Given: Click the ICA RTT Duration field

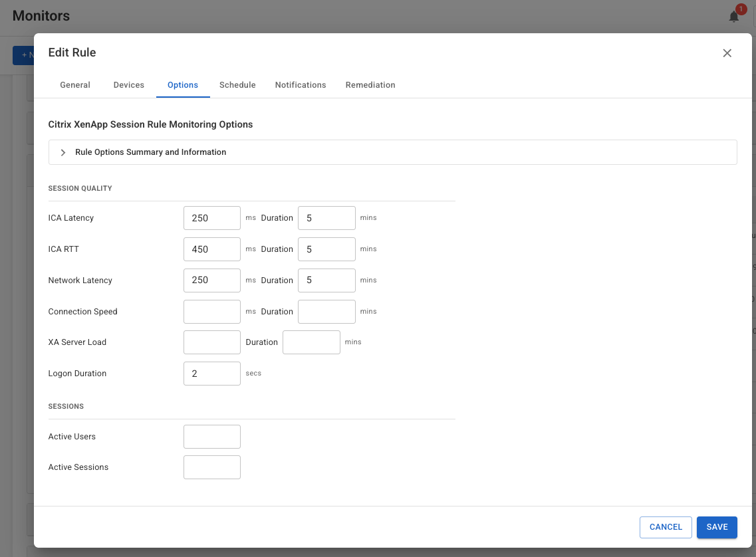Looking at the screenshot, I should (x=326, y=249).
